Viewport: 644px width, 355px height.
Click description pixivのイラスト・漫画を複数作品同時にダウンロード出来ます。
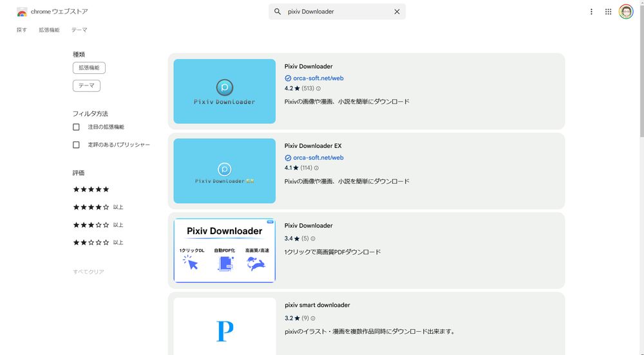(371, 332)
